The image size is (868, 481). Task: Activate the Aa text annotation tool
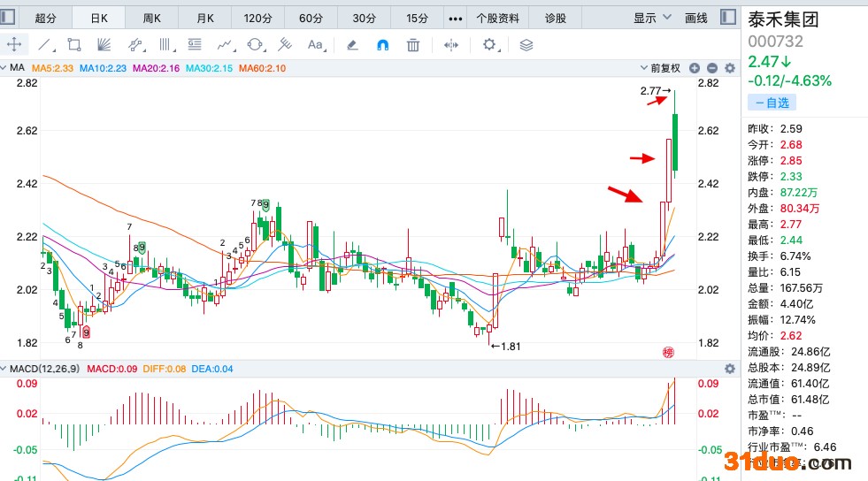click(315, 44)
